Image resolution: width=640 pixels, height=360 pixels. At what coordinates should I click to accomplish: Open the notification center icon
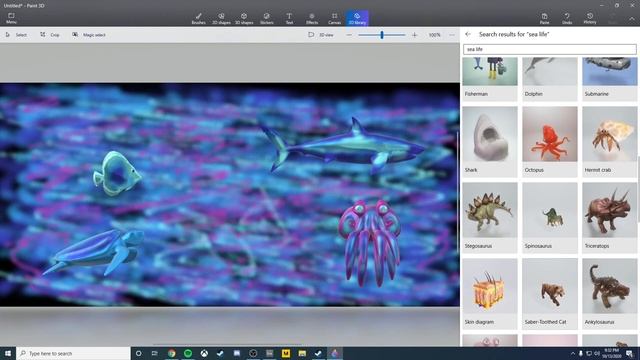[x=629, y=353]
